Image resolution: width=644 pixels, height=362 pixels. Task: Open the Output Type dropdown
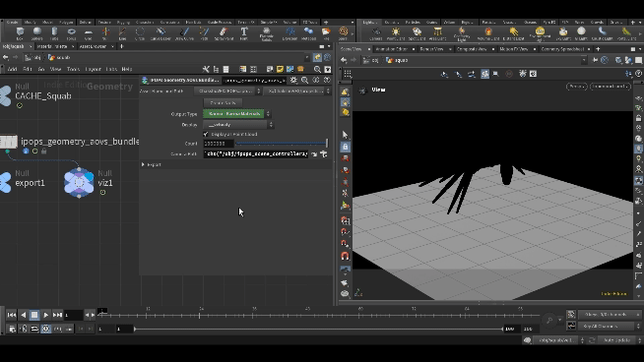[x=236, y=114]
